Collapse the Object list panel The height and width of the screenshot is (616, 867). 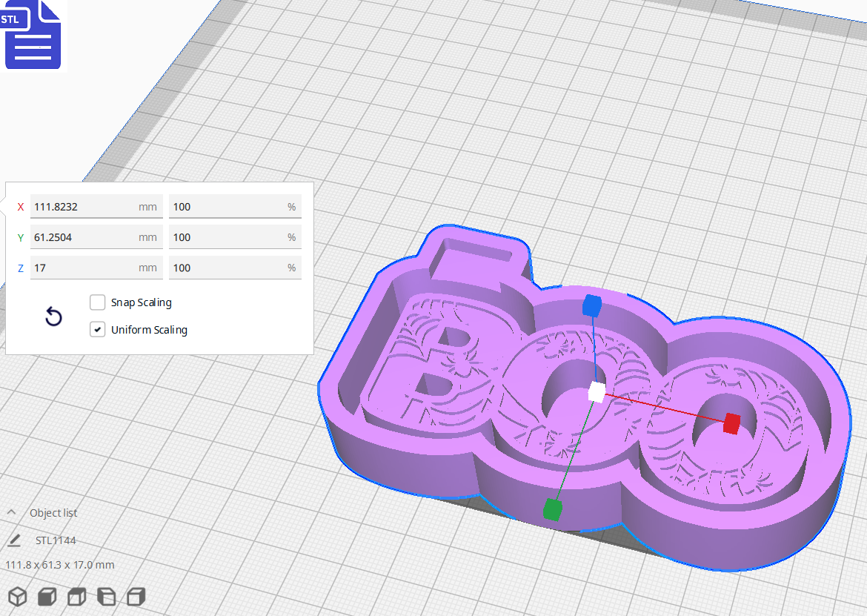10,511
